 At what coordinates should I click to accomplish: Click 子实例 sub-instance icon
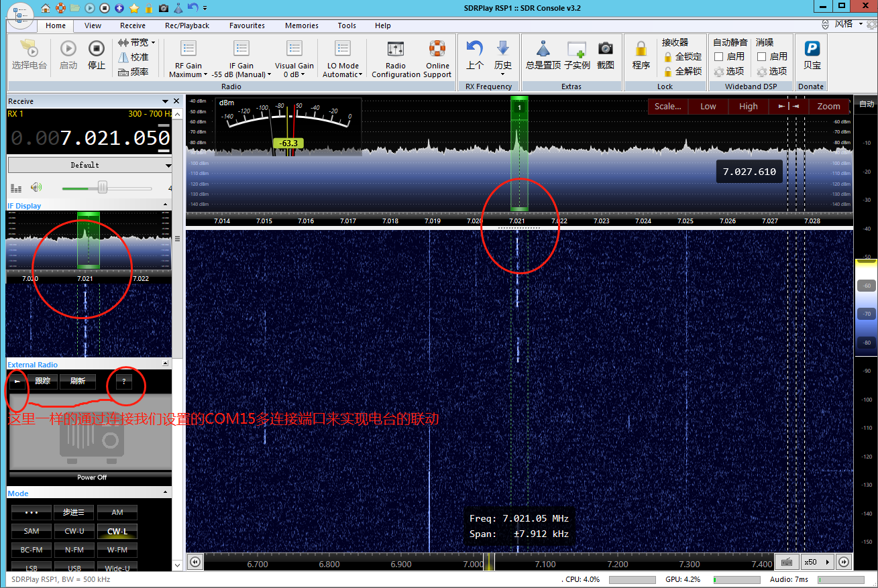tap(577, 56)
